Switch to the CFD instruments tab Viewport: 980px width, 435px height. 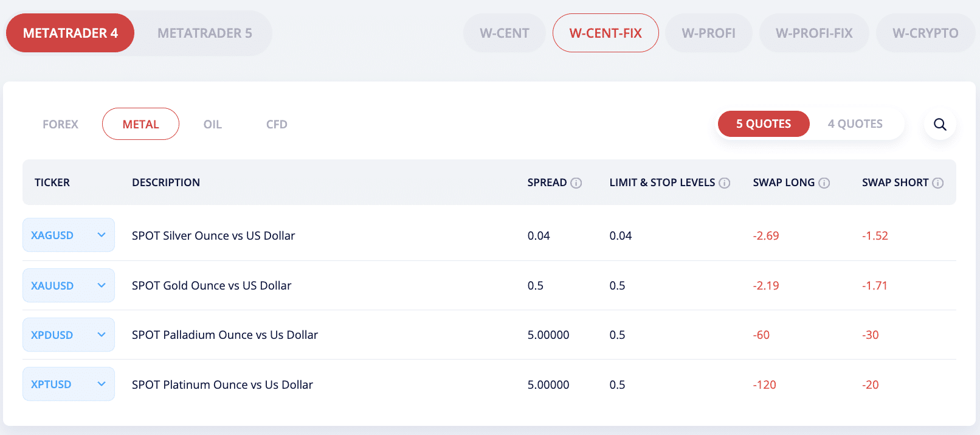tap(277, 124)
